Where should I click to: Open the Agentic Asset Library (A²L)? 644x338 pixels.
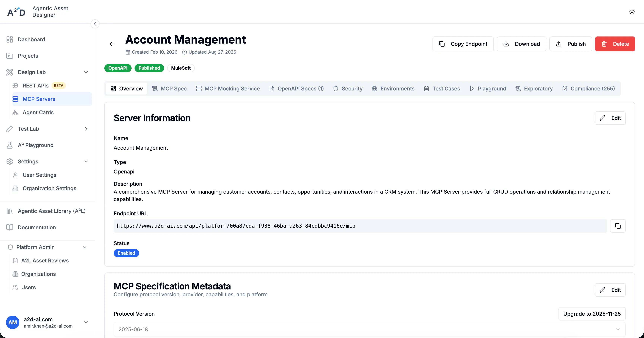pos(48,211)
